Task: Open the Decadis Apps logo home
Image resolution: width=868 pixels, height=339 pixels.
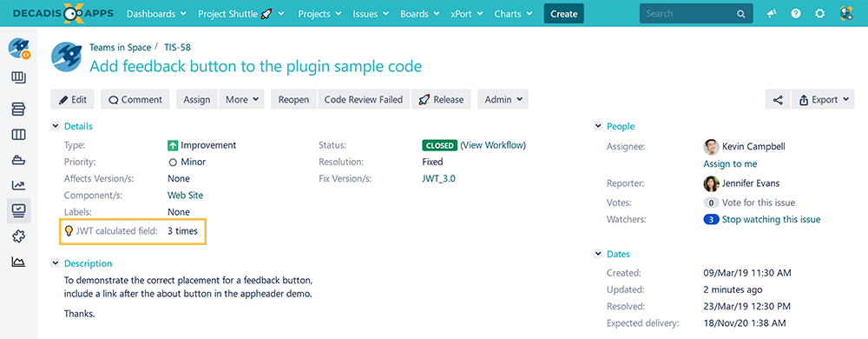Action: [62, 13]
